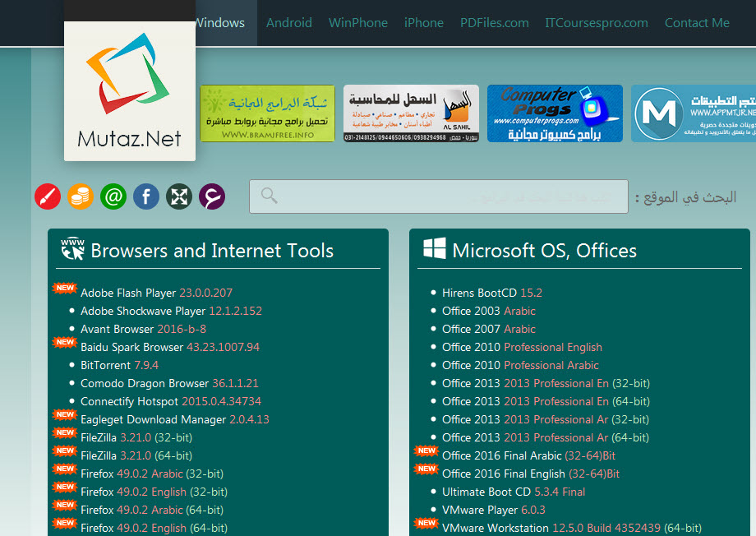Open Firefox 49.0.2 English (64-bit) link
Image resolution: width=756 pixels, height=536 pixels.
[154, 528]
